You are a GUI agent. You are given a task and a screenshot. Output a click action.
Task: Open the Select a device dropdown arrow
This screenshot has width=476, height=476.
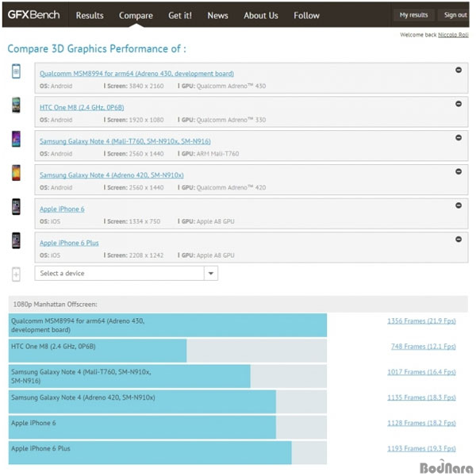tap(211, 273)
